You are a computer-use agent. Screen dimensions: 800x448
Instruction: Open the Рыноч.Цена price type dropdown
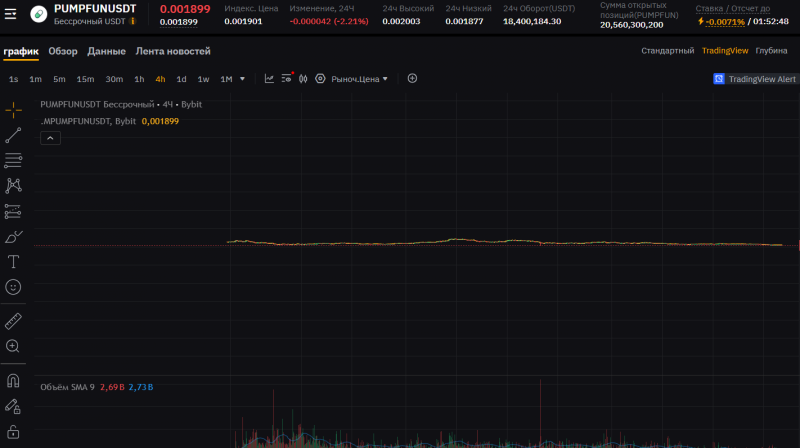click(359, 79)
